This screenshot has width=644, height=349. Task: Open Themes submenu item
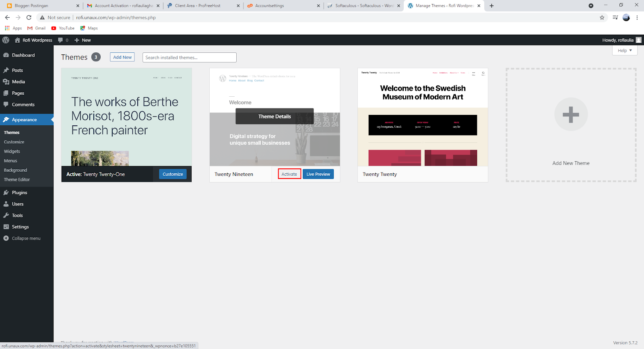coord(12,132)
